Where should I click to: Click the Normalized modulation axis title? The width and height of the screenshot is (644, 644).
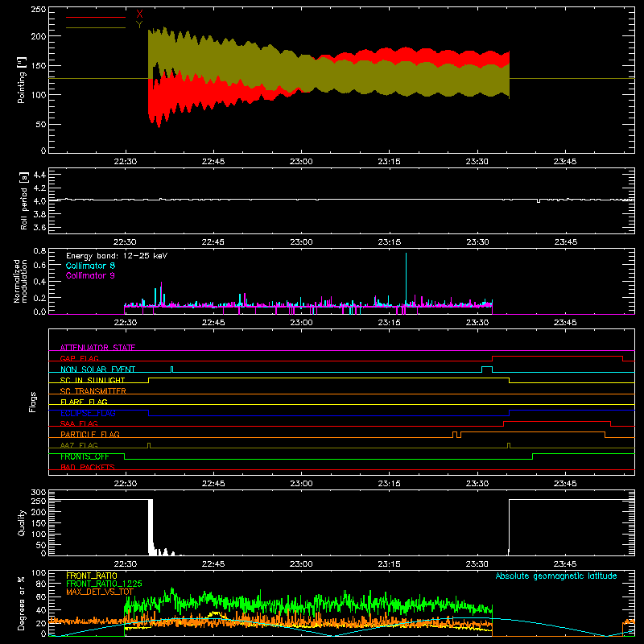point(21,281)
